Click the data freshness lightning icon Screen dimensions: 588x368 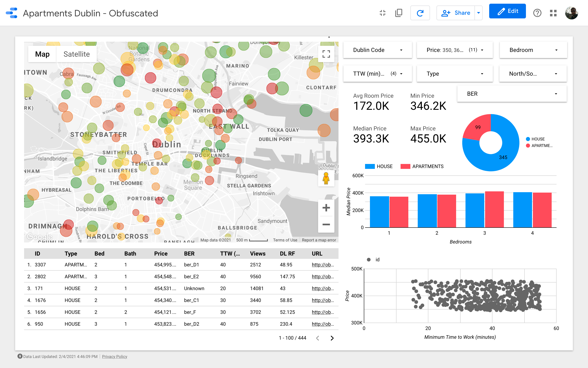coord(20,356)
